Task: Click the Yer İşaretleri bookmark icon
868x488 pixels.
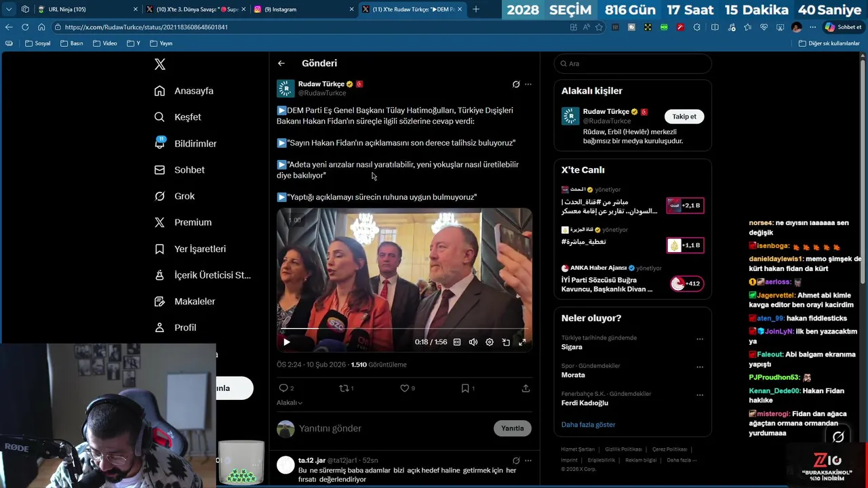Action: [x=159, y=249]
